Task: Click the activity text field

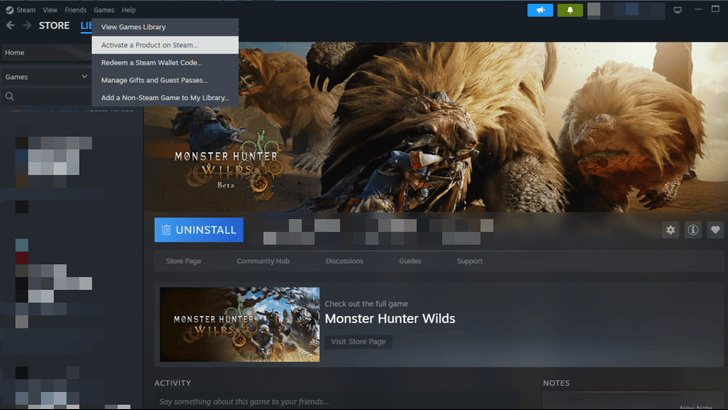Action: tap(338, 402)
